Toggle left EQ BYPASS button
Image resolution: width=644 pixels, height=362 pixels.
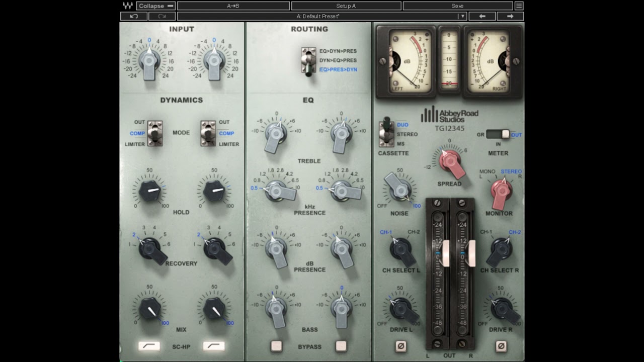click(276, 346)
